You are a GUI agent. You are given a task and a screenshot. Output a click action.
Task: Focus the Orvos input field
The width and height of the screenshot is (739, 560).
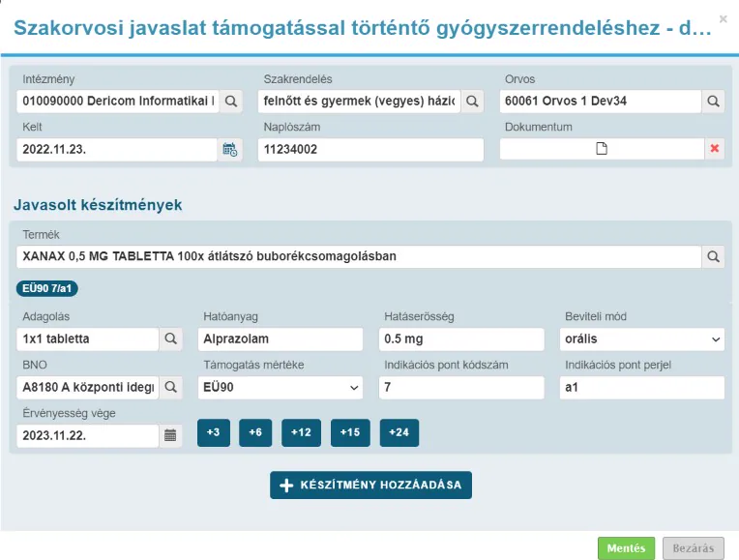601,102
